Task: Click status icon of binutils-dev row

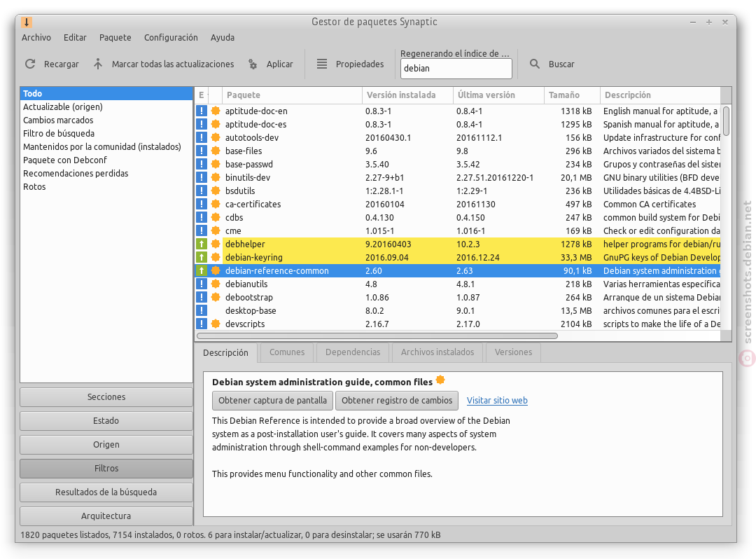Action: pyautogui.click(x=201, y=177)
